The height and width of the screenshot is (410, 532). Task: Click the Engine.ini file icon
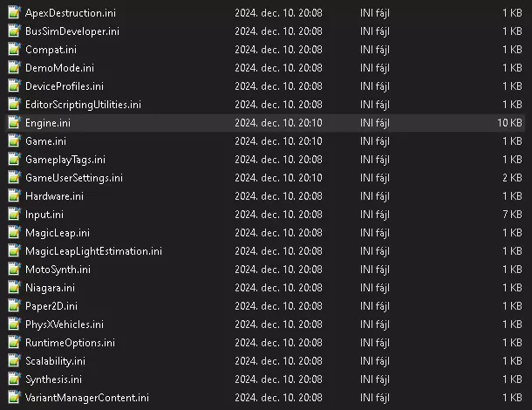tap(13, 123)
